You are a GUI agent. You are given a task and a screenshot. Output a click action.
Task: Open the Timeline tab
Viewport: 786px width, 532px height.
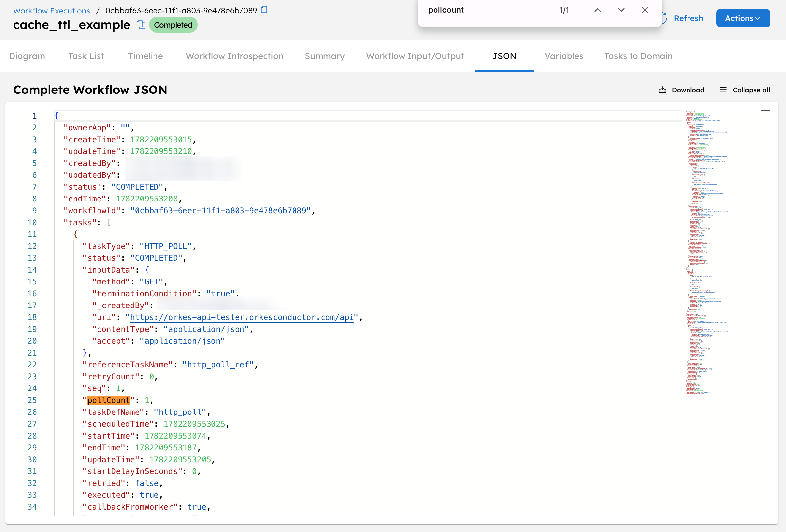point(145,56)
